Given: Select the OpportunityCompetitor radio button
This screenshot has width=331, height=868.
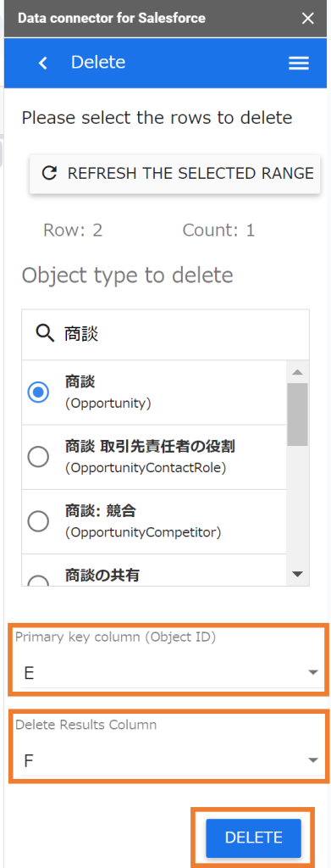Looking at the screenshot, I should [x=38, y=521].
